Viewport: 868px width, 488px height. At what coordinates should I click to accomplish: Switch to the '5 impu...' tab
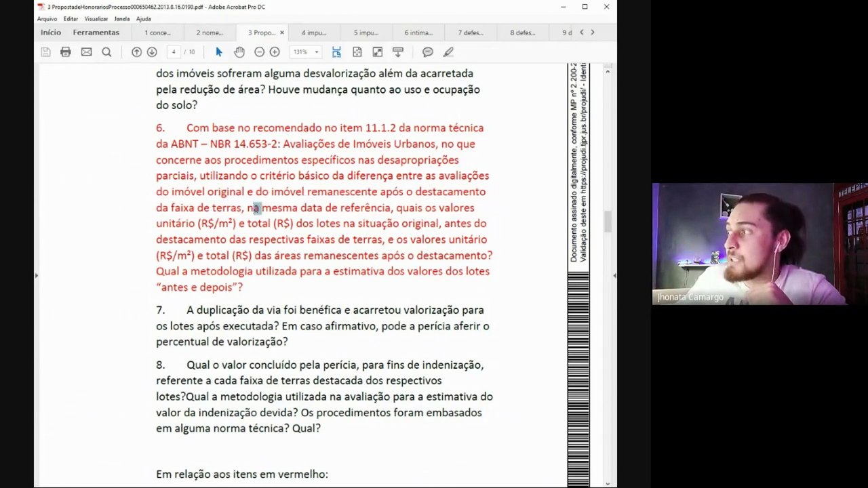[366, 33]
